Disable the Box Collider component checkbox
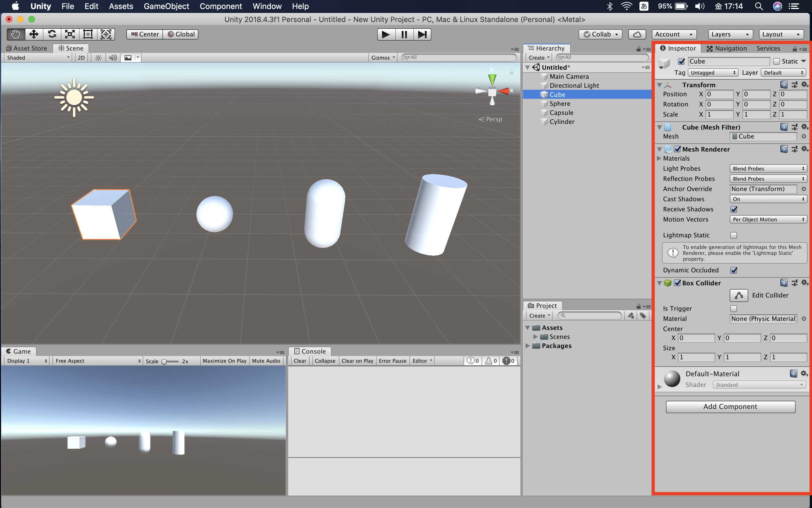 pos(678,283)
